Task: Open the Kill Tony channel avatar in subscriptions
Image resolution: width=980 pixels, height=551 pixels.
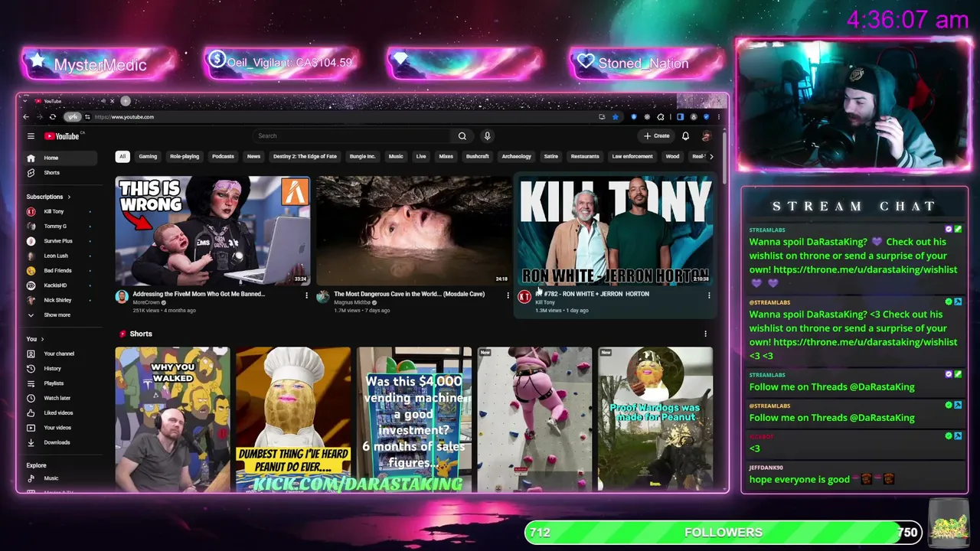Action: tap(31, 211)
